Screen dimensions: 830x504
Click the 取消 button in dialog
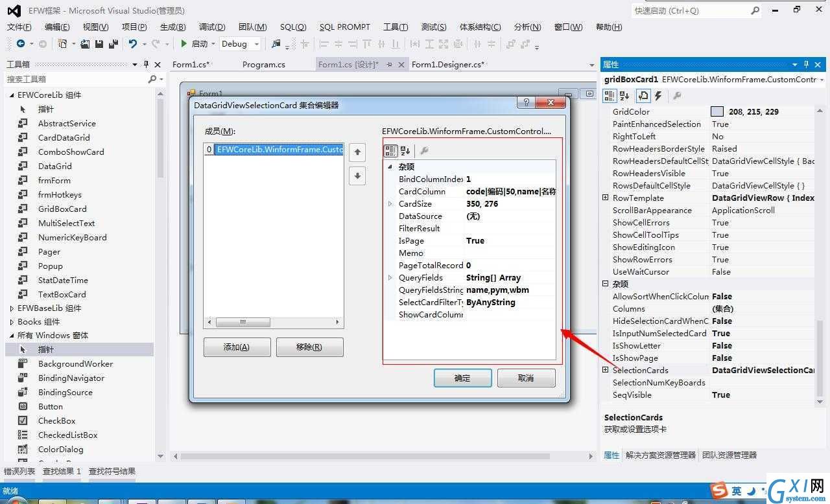pos(526,378)
